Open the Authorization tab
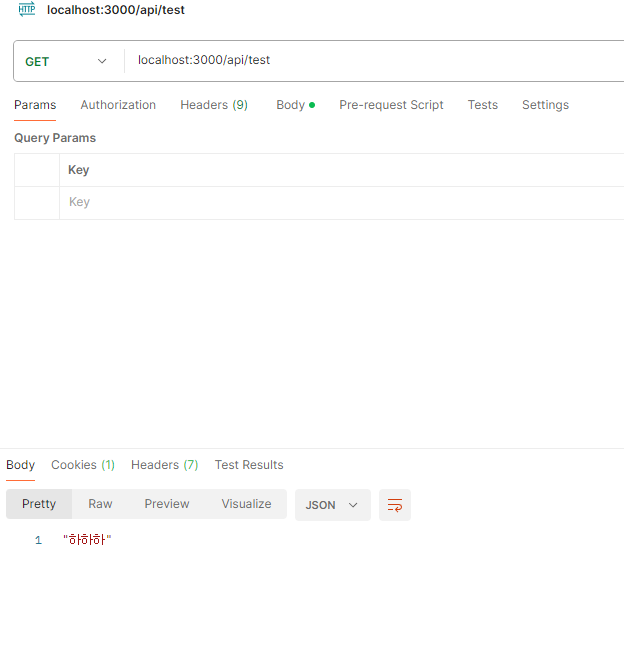 pyautogui.click(x=118, y=105)
